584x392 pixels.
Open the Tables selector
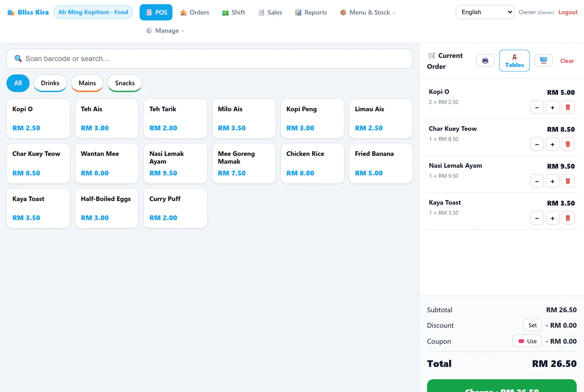[x=514, y=61]
